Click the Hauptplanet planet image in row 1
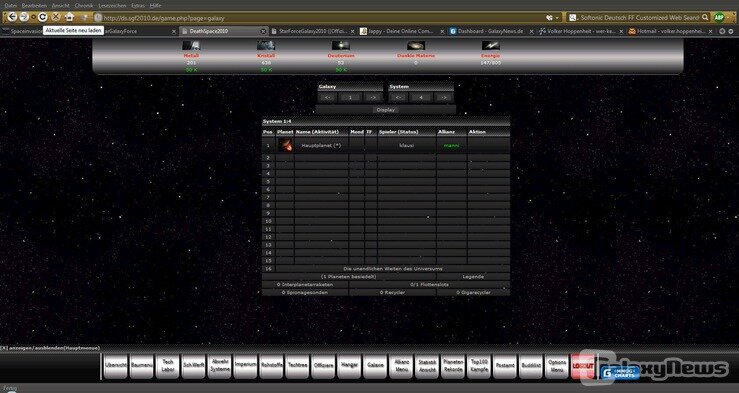This screenshot has height=393, width=739. (x=285, y=145)
